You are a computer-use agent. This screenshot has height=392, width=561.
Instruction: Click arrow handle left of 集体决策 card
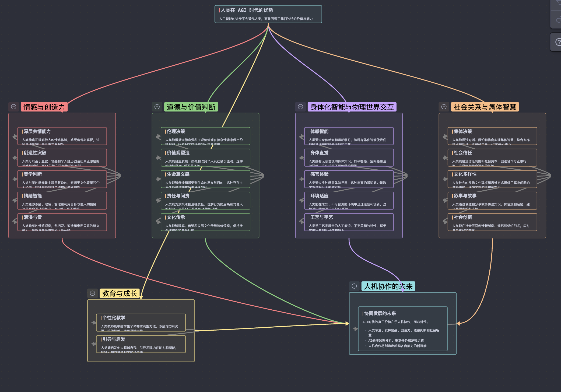(445, 136)
